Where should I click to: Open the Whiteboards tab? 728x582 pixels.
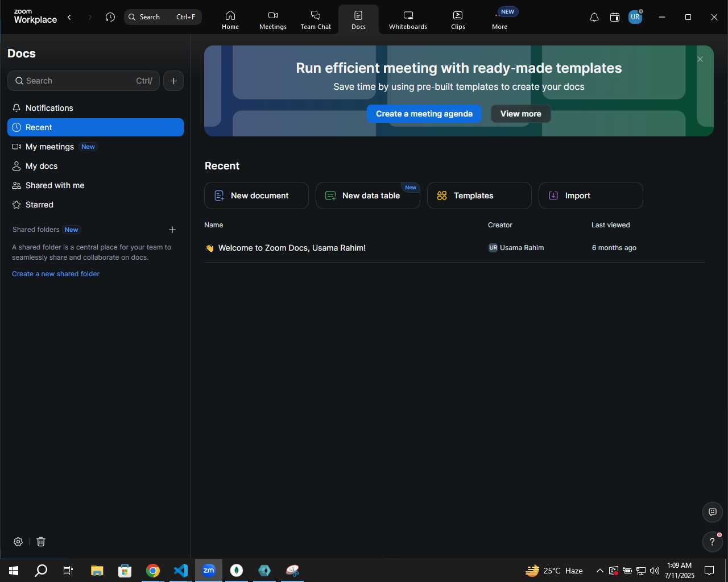click(x=408, y=20)
